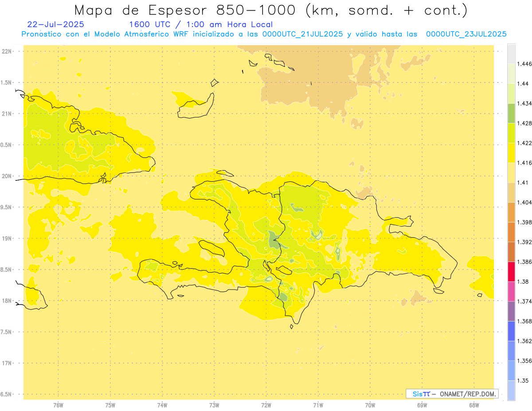Click the "21N" latitude label
532x411 pixels.
[6, 114]
